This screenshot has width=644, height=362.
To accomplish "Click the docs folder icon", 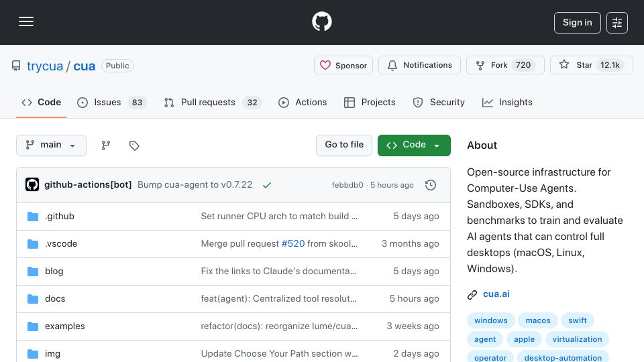I will (33, 299).
